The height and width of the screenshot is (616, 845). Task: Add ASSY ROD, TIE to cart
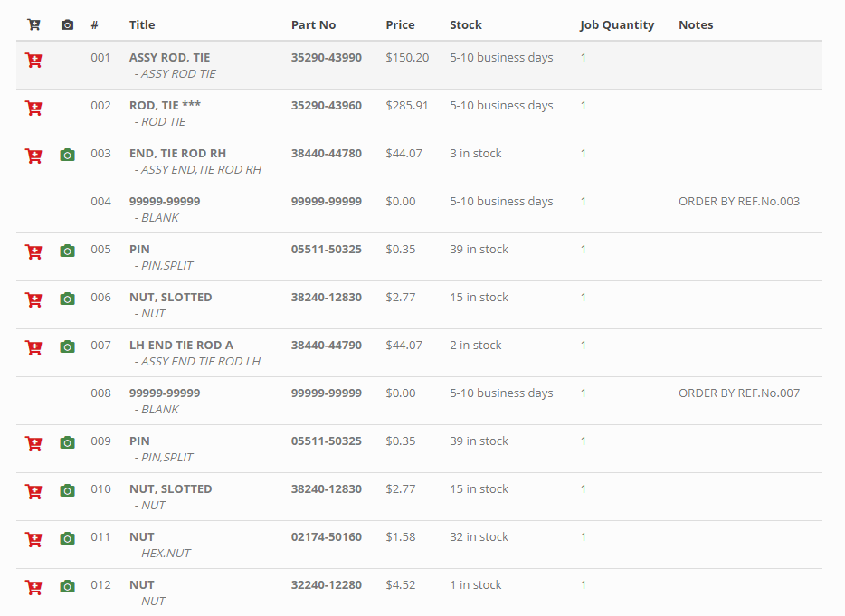pyautogui.click(x=33, y=61)
